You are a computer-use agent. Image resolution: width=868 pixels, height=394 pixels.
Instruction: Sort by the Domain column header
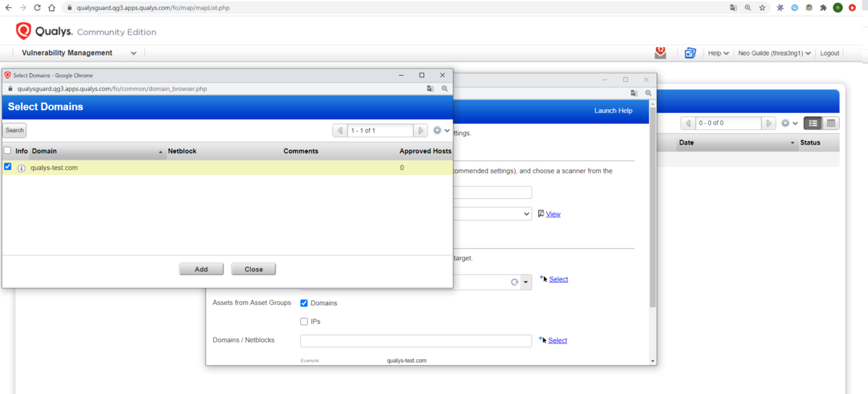(98, 151)
